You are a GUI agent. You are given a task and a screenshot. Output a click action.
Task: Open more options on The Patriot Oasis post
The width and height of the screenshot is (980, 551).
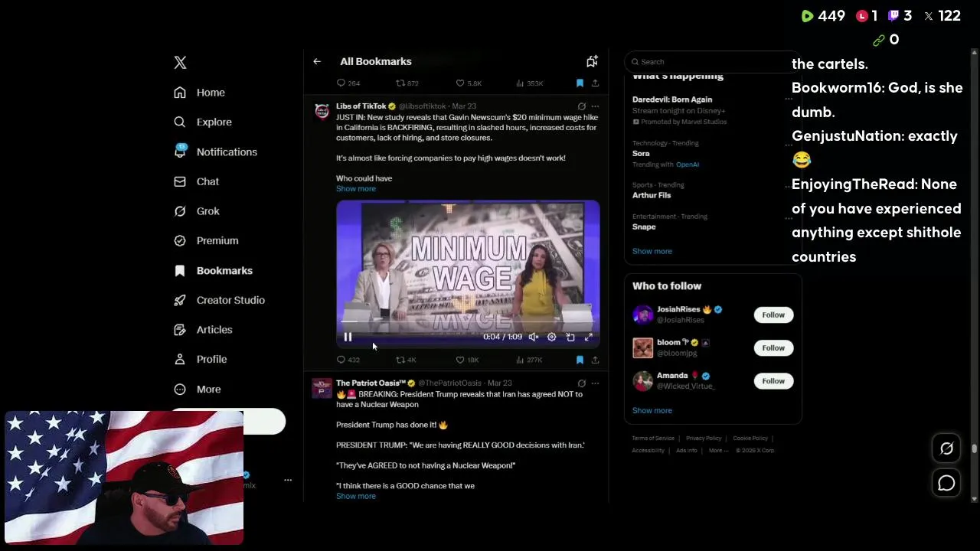pyautogui.click(x=595, y=383)
